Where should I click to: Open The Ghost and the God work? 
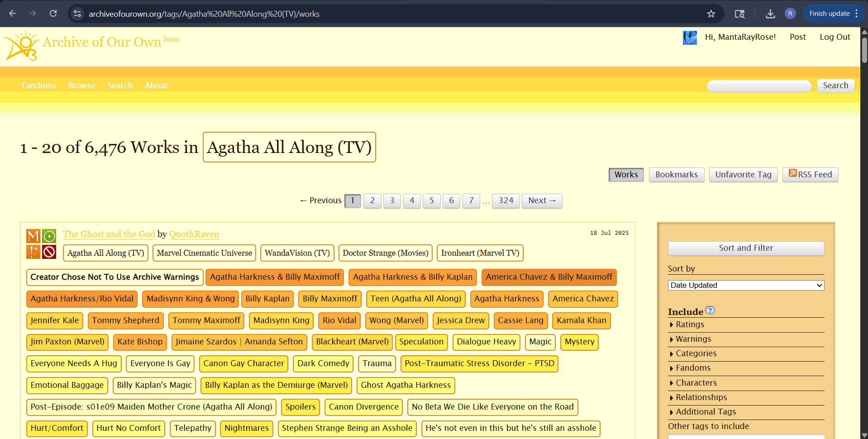(109, 234)
